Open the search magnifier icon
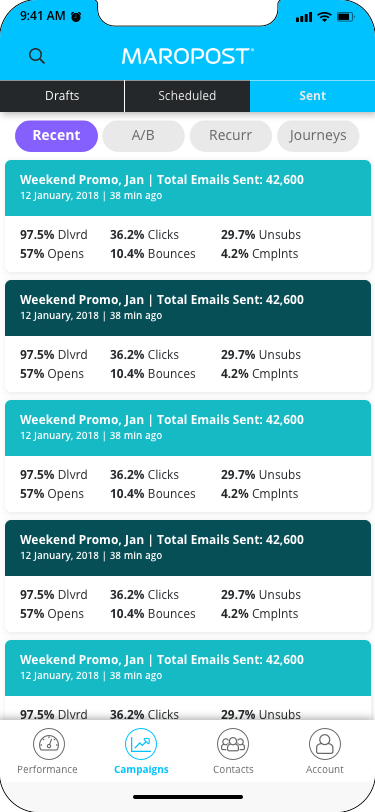 pyautogui.click(x=37, y=56)
